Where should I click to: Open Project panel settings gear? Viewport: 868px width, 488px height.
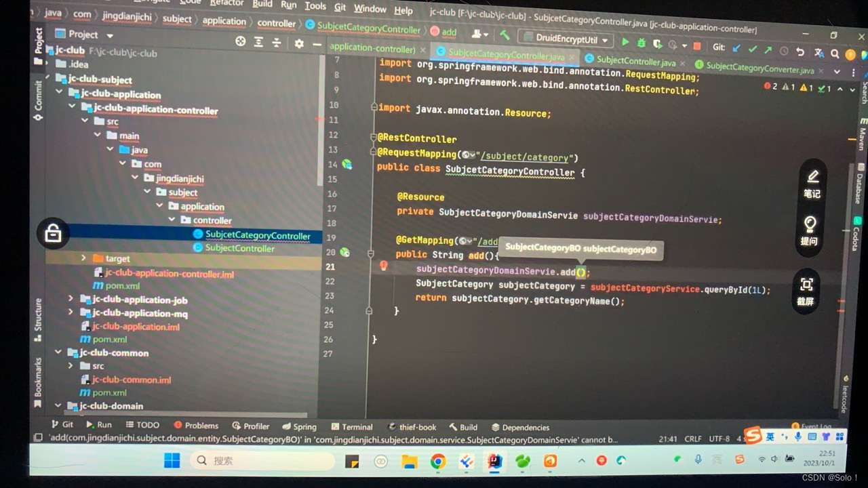299,43
